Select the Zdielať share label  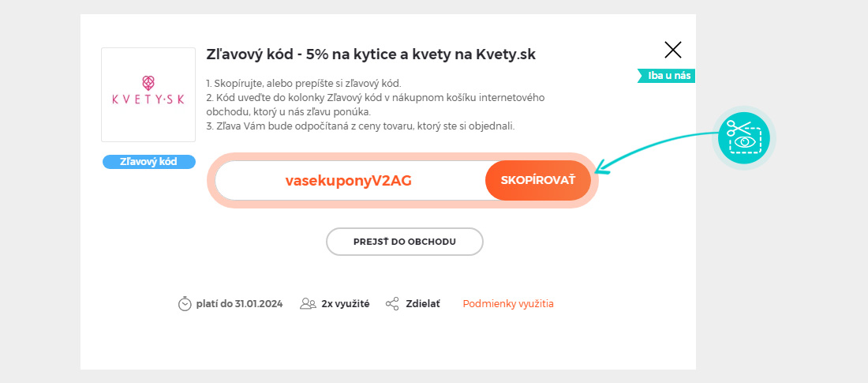coord(423,304)
